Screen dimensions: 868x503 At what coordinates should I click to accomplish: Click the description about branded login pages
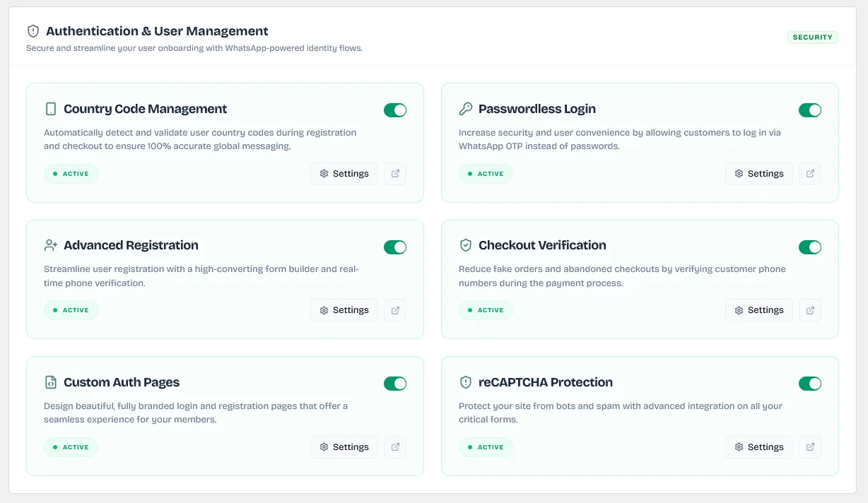(196, 413)
